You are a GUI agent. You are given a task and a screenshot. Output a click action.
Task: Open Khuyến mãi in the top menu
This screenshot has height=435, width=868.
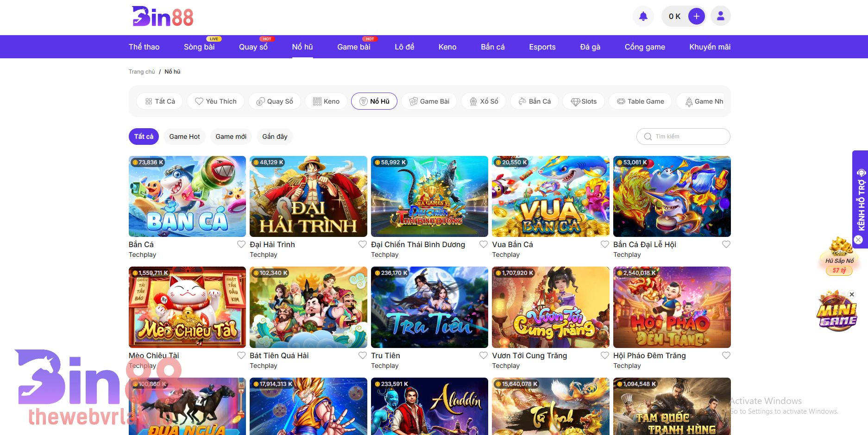(x=710, y=47)
